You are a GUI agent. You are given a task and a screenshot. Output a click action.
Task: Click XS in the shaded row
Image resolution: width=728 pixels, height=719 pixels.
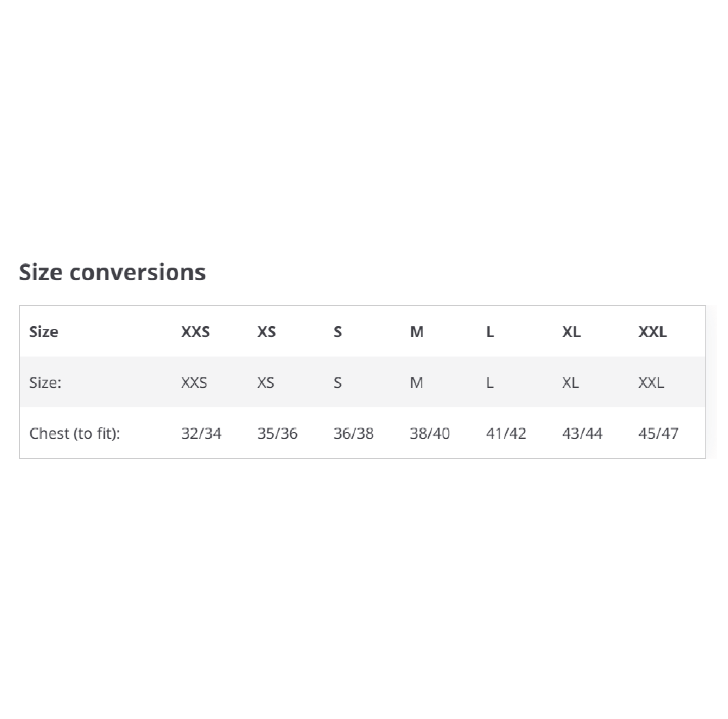[x=266, y=382]
